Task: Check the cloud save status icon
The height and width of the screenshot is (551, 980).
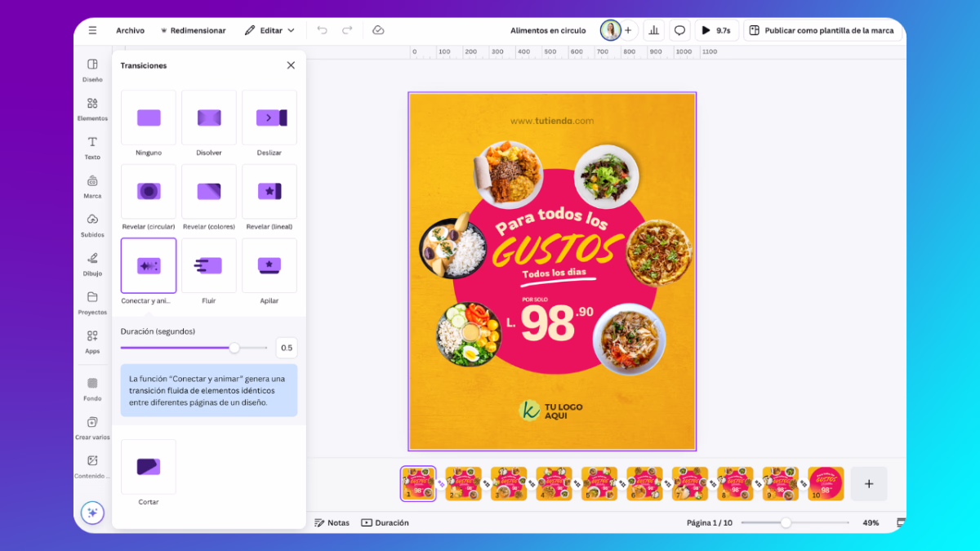Action: point(378,30)
